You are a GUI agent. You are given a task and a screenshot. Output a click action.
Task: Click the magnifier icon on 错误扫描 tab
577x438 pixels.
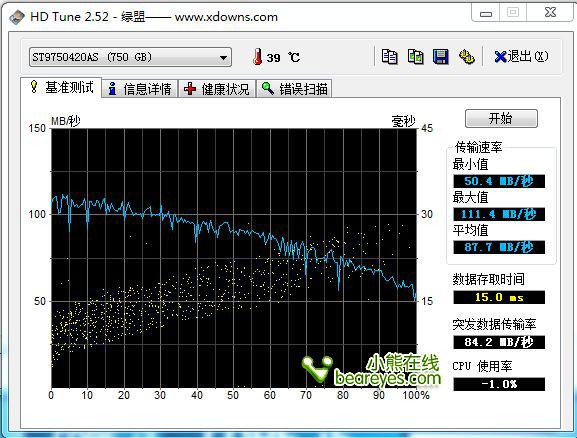(x=268, y=88)
